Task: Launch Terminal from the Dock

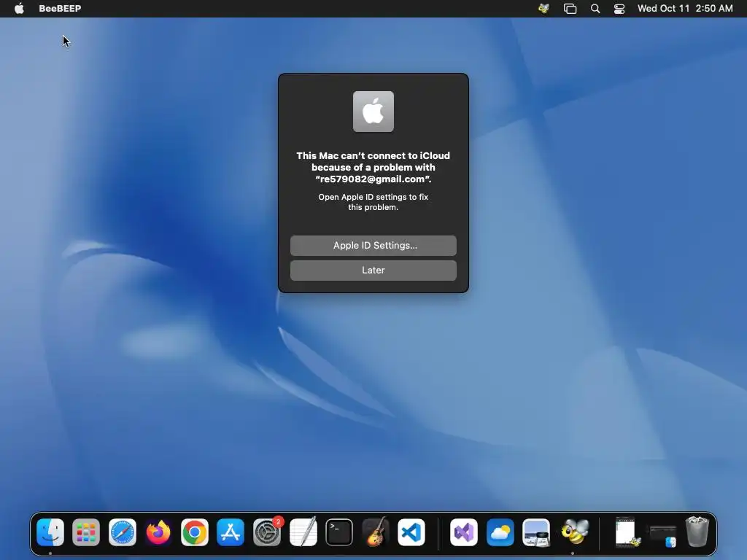Action: click(x=339, y=532)
